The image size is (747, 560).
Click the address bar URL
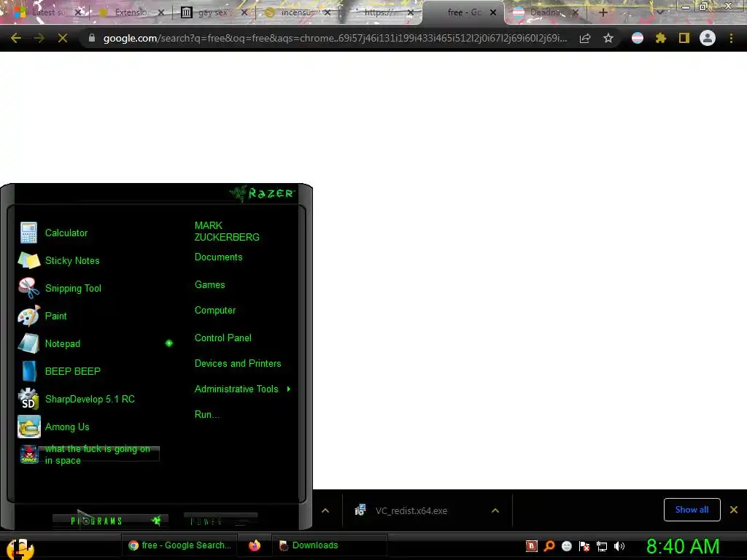[335, 38]
